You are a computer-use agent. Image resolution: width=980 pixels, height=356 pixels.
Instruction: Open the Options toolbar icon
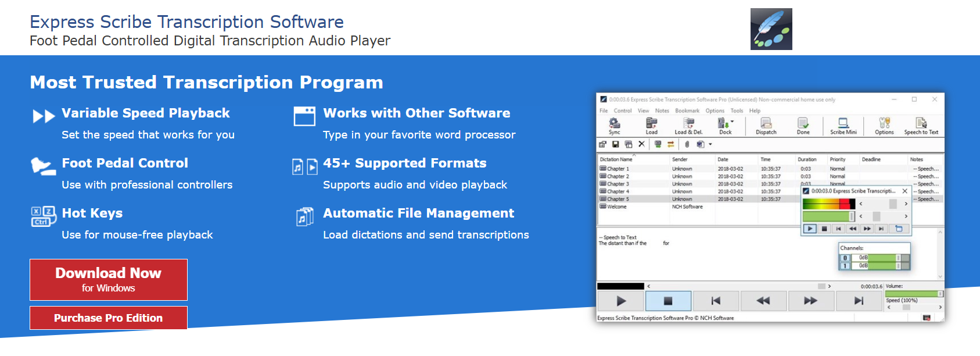tap(884, 126)
